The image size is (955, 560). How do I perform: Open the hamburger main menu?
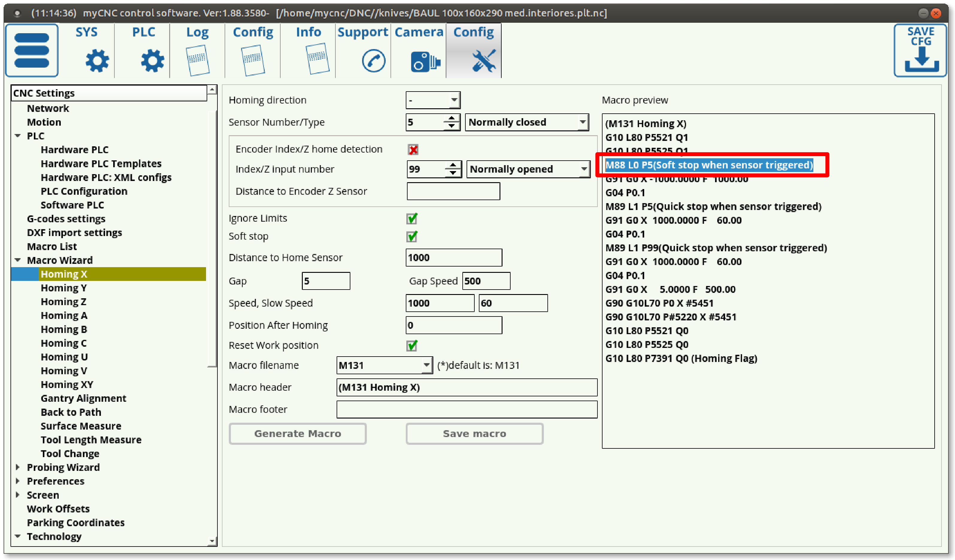(32, 50)
